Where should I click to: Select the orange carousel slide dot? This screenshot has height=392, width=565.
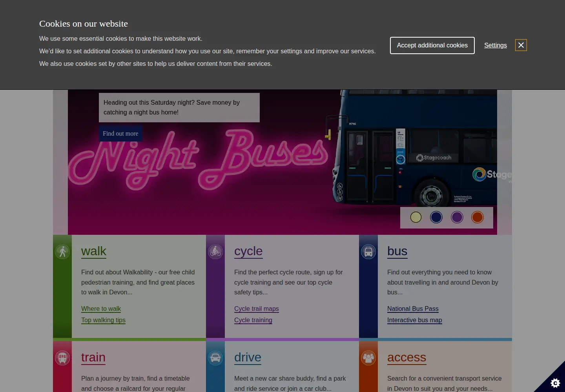478,217
